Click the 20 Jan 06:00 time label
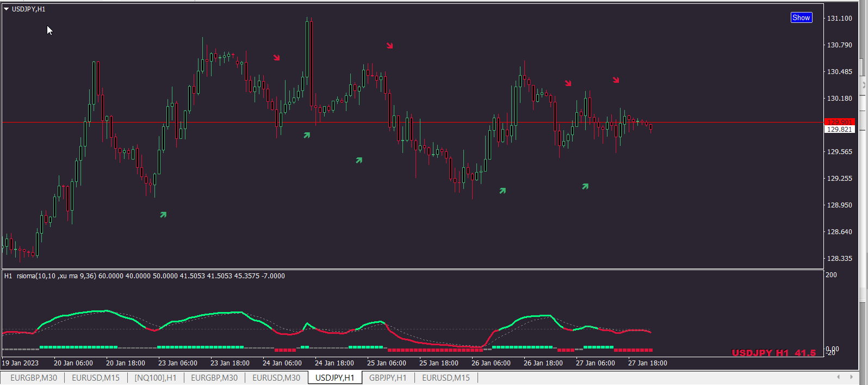This screenshot has height=385, width=868. coord(73,363)
